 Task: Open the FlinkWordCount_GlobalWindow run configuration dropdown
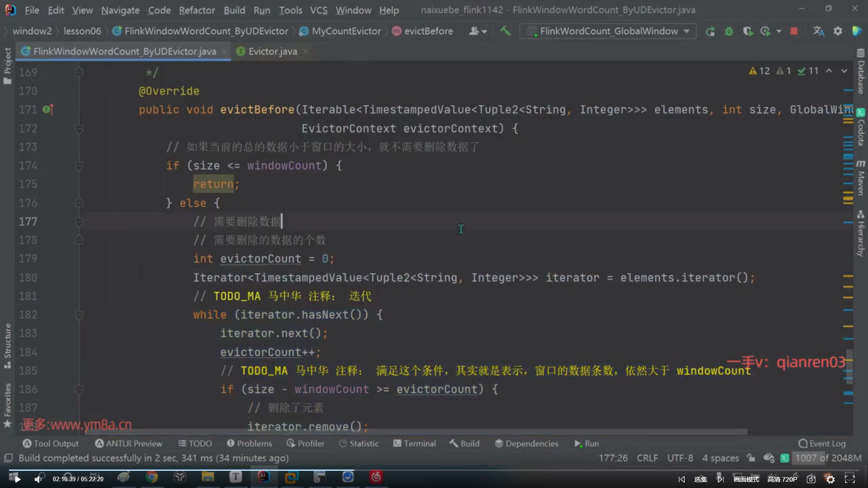click(608, 31)
